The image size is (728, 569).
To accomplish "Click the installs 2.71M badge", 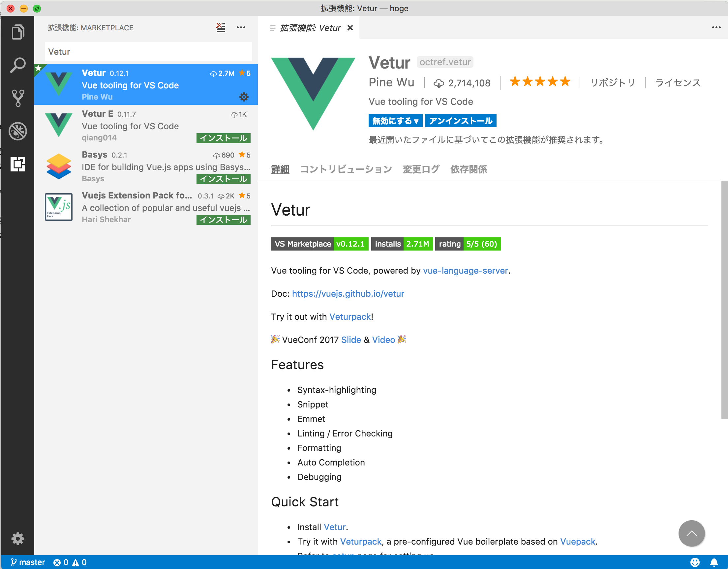I will (402, 244).
